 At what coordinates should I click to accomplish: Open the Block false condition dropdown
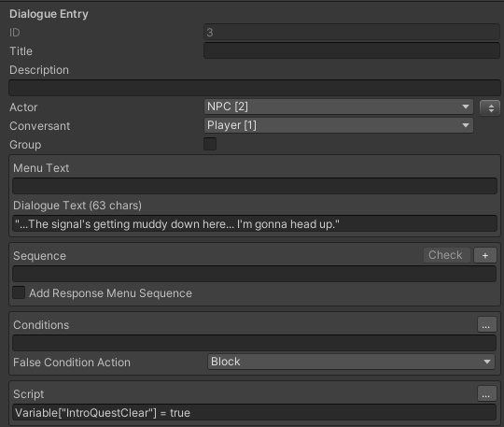click(351, 362)
